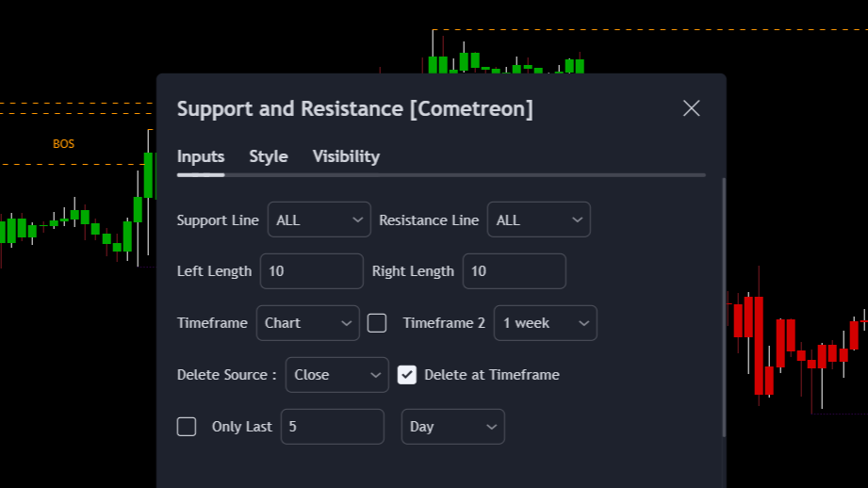Open the Style tab

click(269, 156)
